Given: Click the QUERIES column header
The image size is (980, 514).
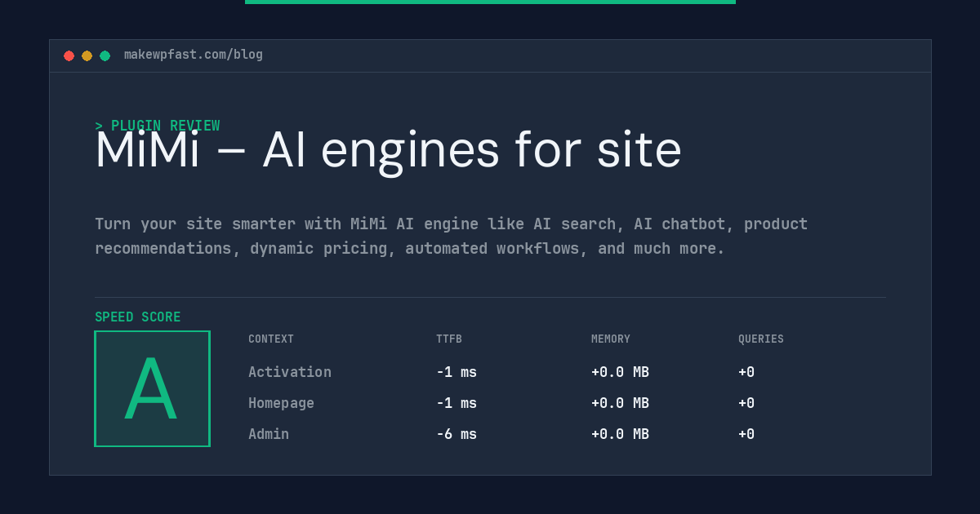Looking at the screenshot, I should coord(761,339).
